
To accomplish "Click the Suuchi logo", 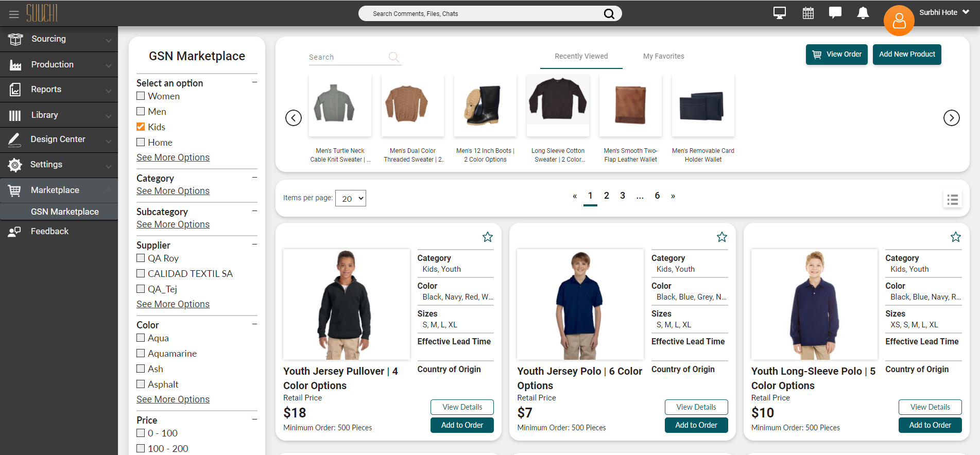I will click(42, 13).
